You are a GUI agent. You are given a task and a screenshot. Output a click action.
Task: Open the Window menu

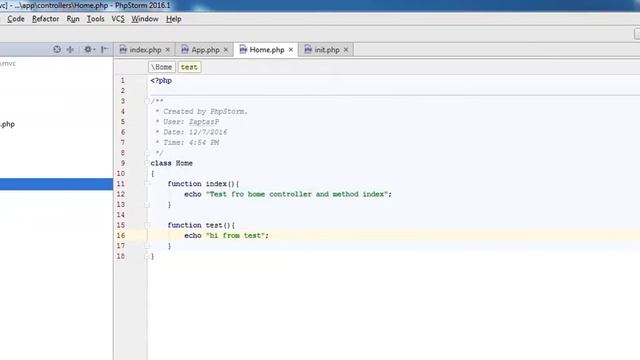pos(144,19)
